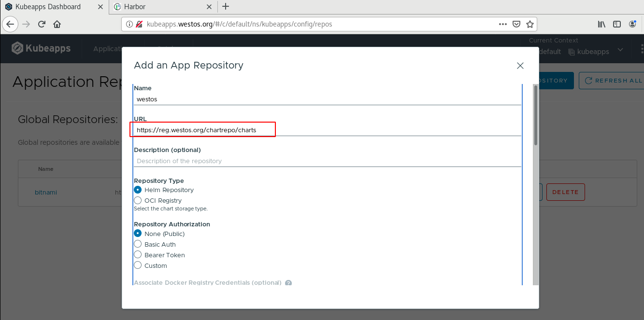
Task: Click the Name column header
Action: point(46,169)
